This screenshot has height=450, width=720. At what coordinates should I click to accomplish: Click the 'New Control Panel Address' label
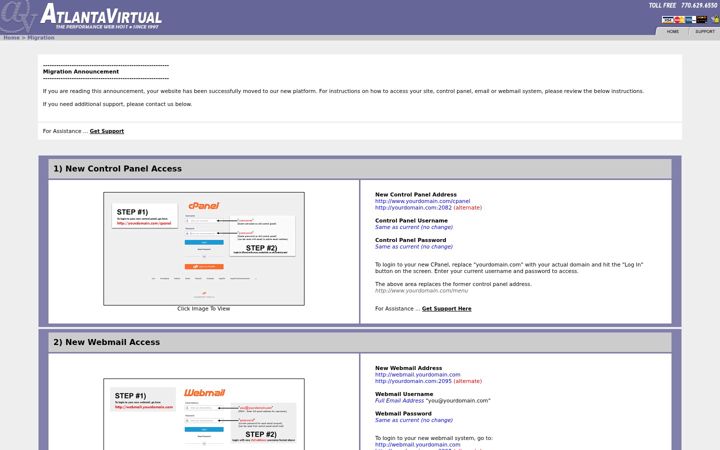click(416, 195)
